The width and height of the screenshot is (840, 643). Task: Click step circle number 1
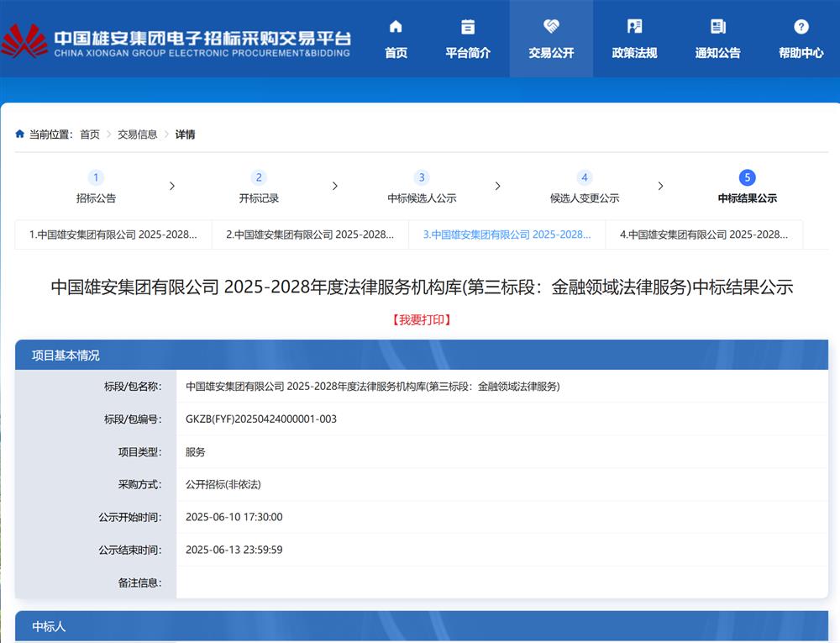(96, 177)
